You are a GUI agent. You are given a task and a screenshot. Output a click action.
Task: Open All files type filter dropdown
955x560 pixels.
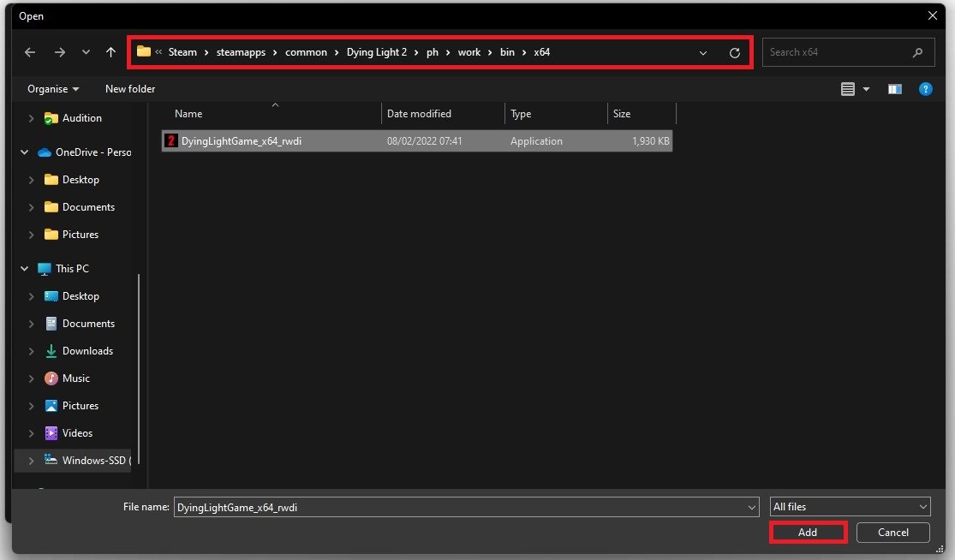click(x=851, y=506)
